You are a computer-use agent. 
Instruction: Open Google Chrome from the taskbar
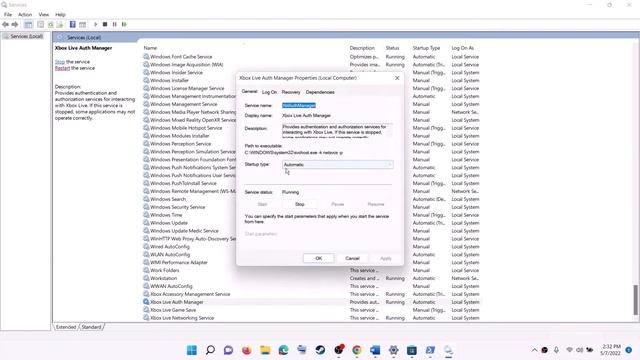[357, 350]
